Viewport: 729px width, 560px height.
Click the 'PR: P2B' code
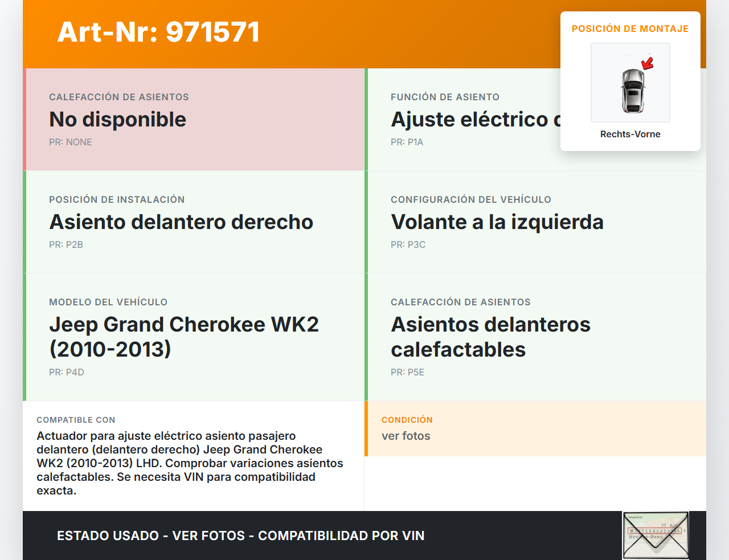[x=66, y=245]
